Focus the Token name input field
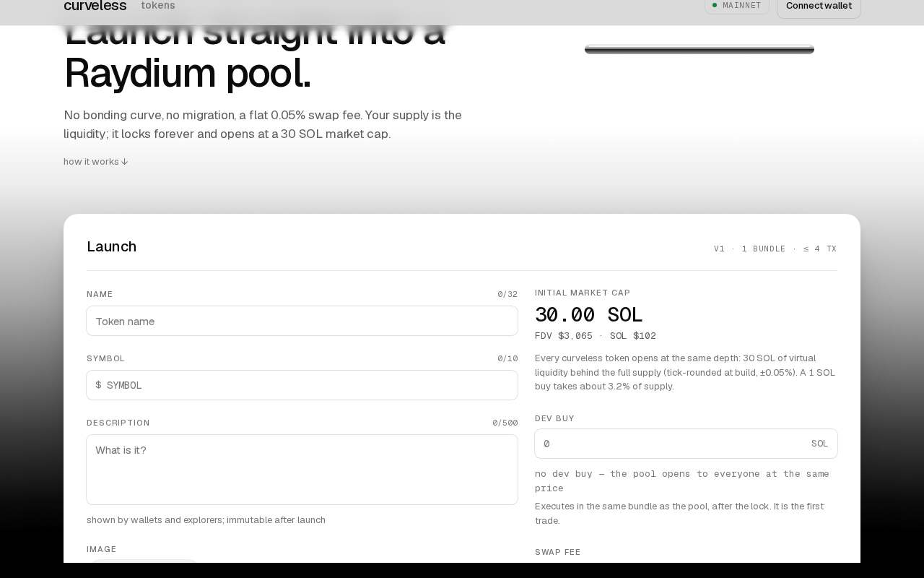The width and height of the screenshot is (924, 578). 302,321
